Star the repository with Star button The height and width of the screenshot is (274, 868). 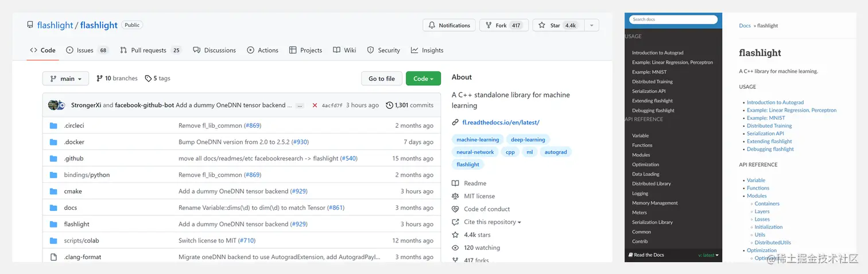click(559, 25)
